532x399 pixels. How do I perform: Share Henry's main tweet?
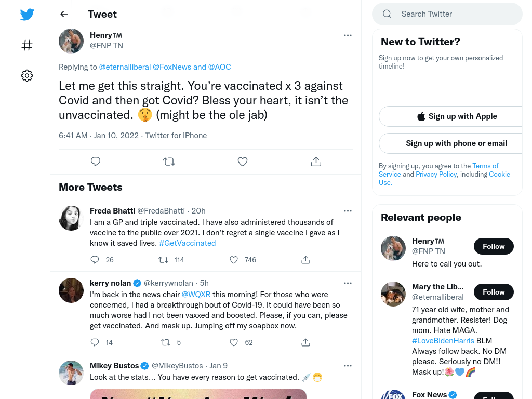click(x=316, y=162)
